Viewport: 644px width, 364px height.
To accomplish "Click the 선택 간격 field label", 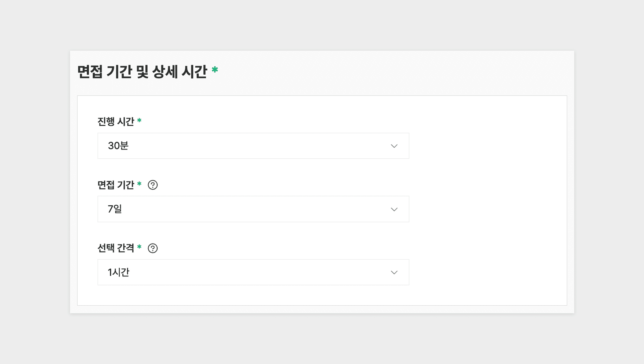I will click(116, 248).
